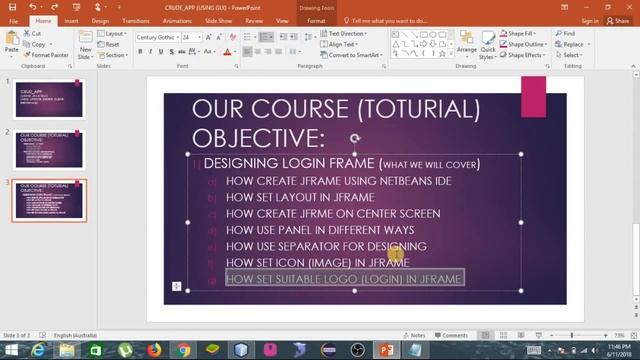640x360 pixels.
Task: Align text left
Action: tap(247, 51)
